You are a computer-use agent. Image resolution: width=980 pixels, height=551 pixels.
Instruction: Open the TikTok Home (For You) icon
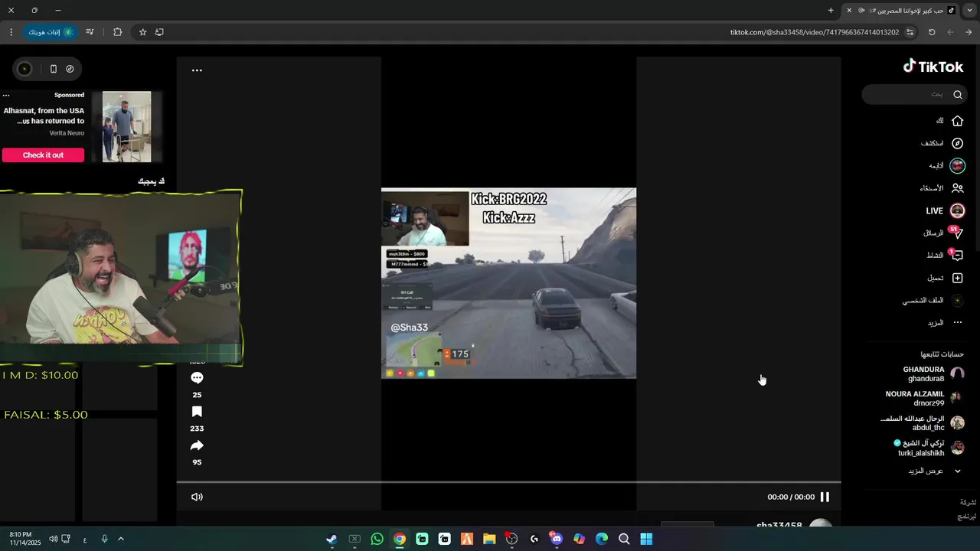coord(957,121)
